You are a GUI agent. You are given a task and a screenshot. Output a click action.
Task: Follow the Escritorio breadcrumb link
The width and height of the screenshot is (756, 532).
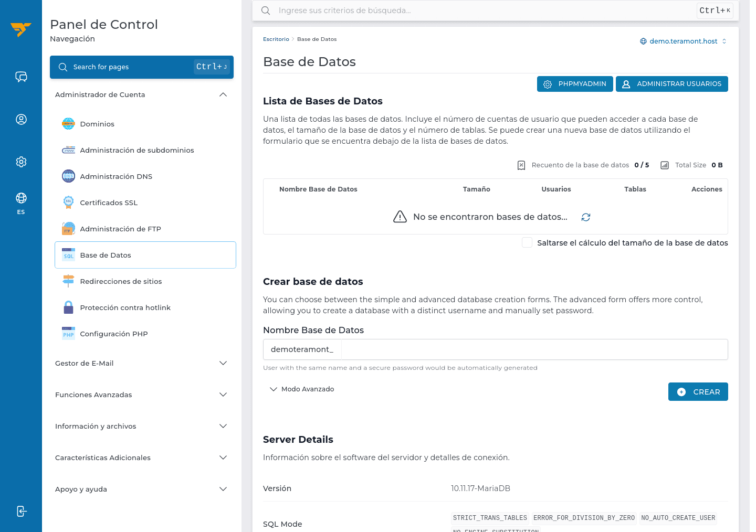pyautogui.click(x=276, y=39)
